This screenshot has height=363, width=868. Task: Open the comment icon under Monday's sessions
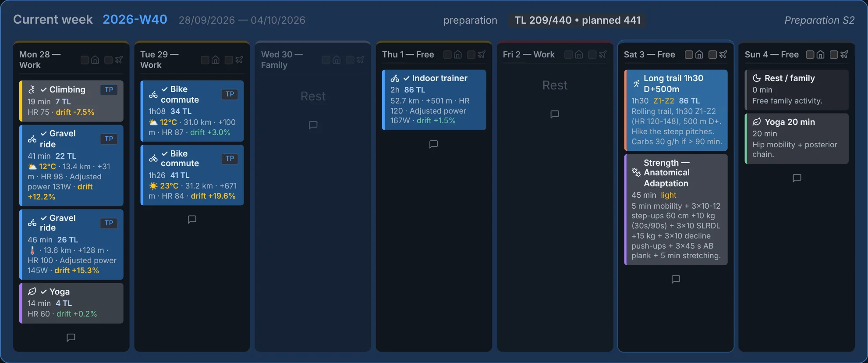click(71, 338)
